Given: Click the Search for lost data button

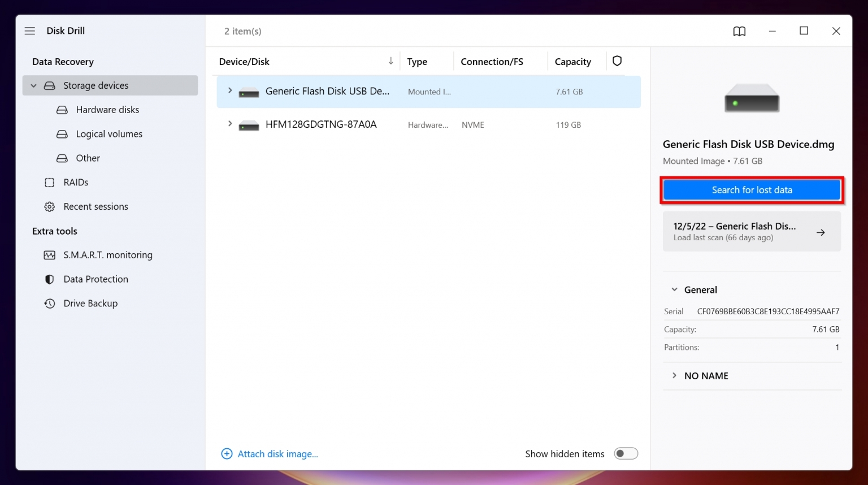Looking at the screenshot, I should click(752, 190).
